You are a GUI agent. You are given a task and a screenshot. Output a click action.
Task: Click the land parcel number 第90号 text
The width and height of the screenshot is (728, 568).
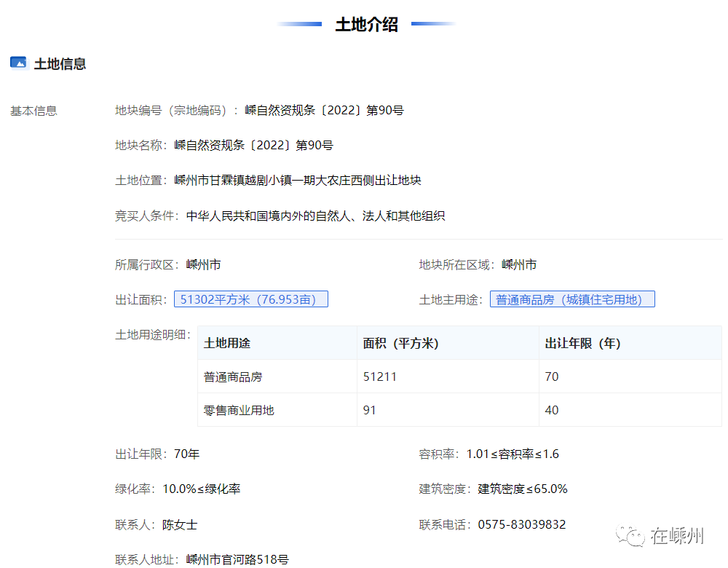324,111
